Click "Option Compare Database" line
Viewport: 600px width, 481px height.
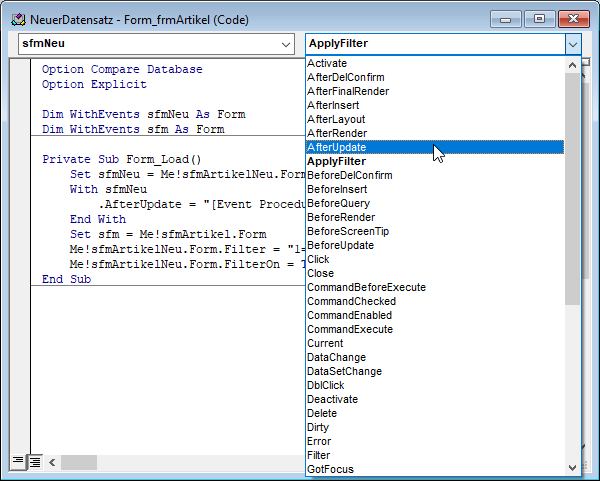pos(122,69)
